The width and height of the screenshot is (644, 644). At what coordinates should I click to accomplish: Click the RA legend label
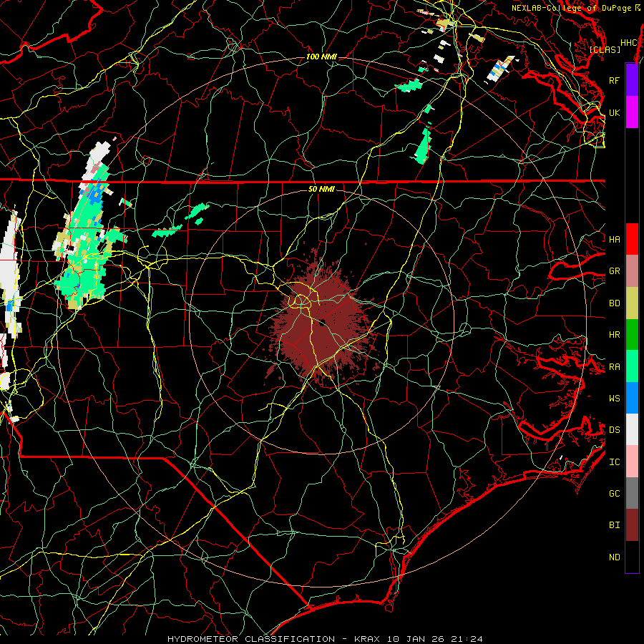click(x=614, y=367)
